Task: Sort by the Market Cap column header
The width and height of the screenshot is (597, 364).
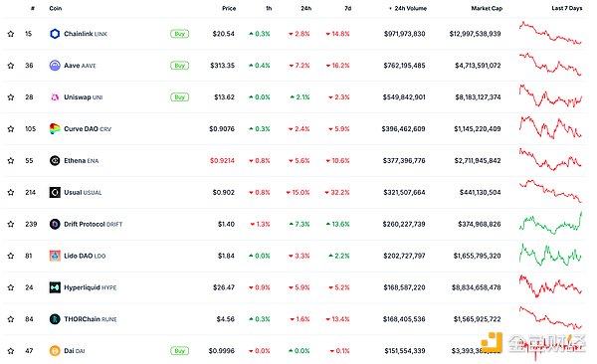Action: [x=487, y=8]
